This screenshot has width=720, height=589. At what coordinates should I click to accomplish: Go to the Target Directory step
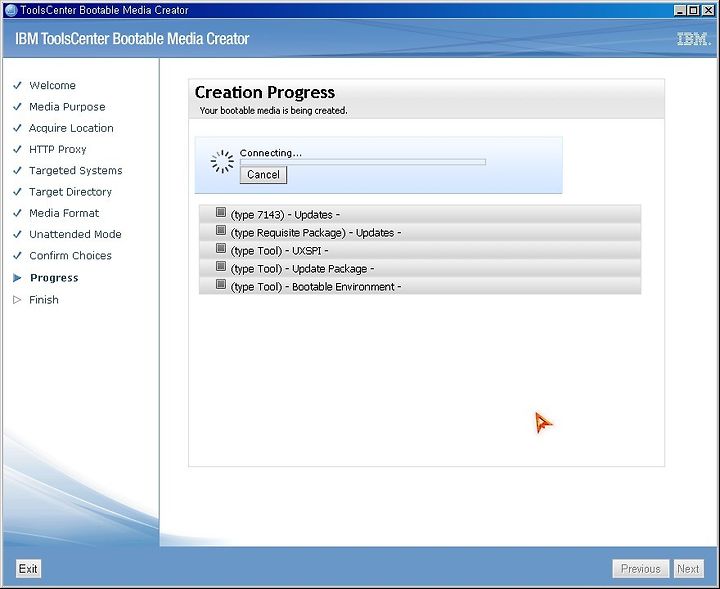click(70, 192)
